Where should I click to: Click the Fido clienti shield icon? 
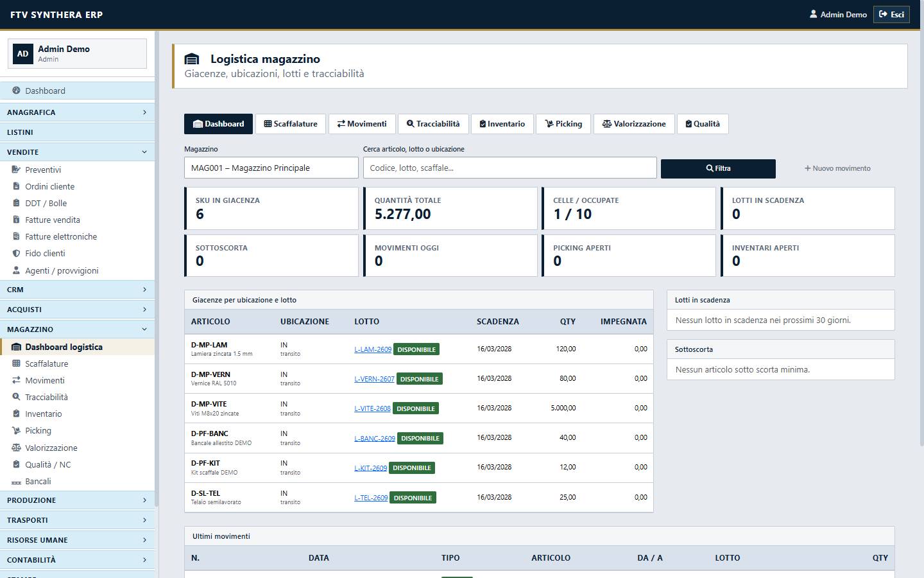(16, 253)
